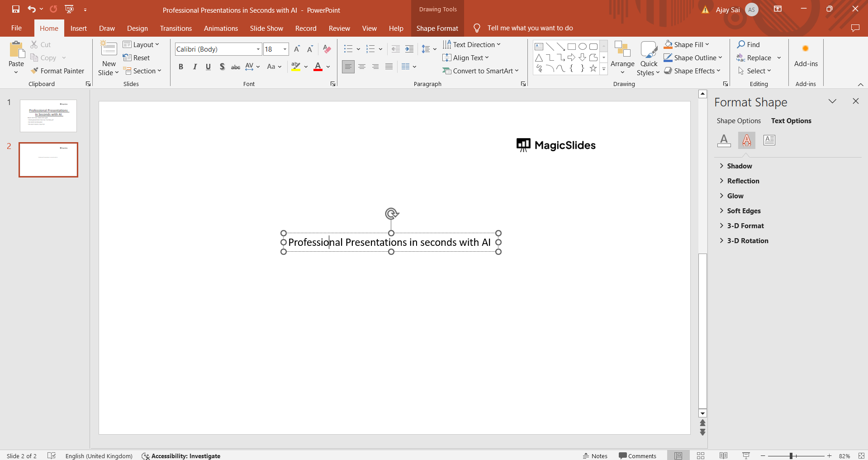The image size is (868, 460).
Task: Click the Clear All Formatting icon
Action: tap(327, 49)
